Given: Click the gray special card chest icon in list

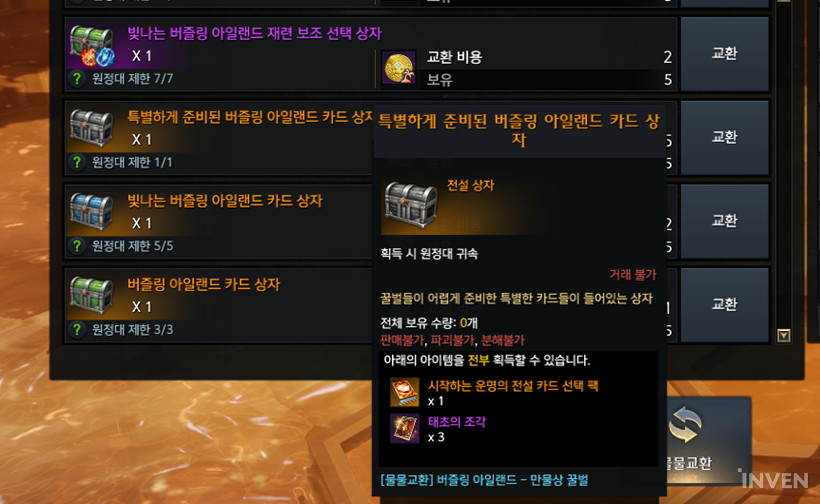Looking at the screenshot, I should tap(92, 128).
